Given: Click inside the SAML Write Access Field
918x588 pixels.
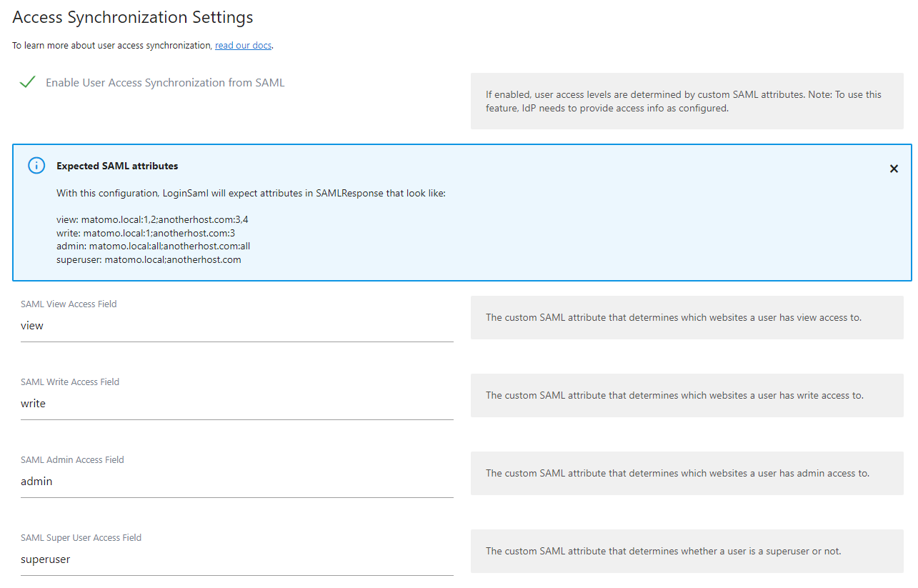Looking at the screenshot, I should point(236,403).
